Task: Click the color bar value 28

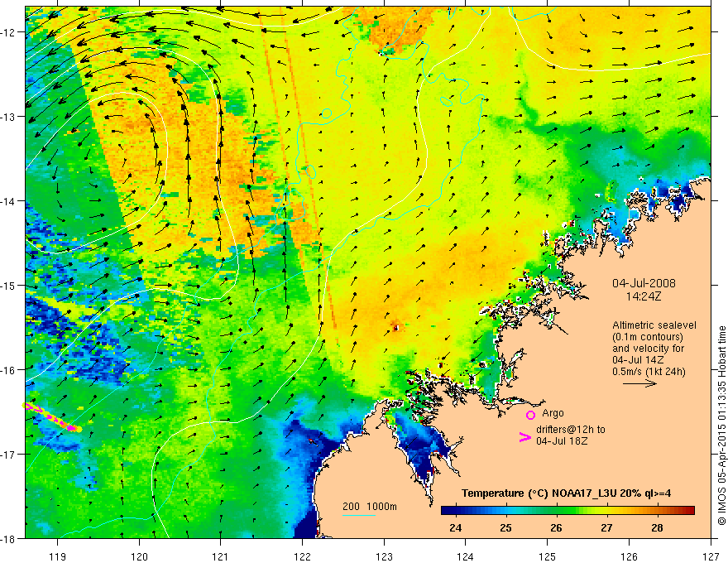Action: (x=657, y=527)
